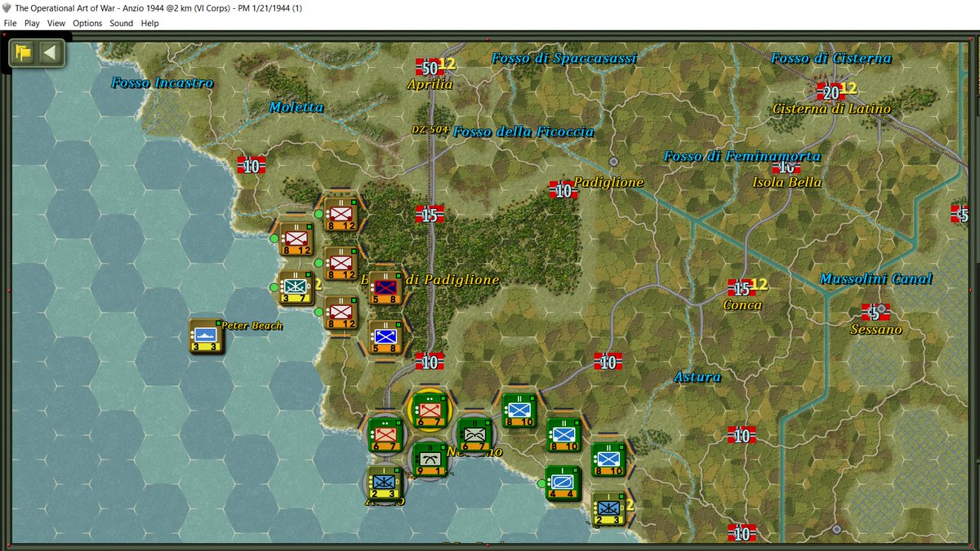The image size is (980, 551).
Task: Click the 15-point objective flag at Conca
Action: (x=742, y=288)
